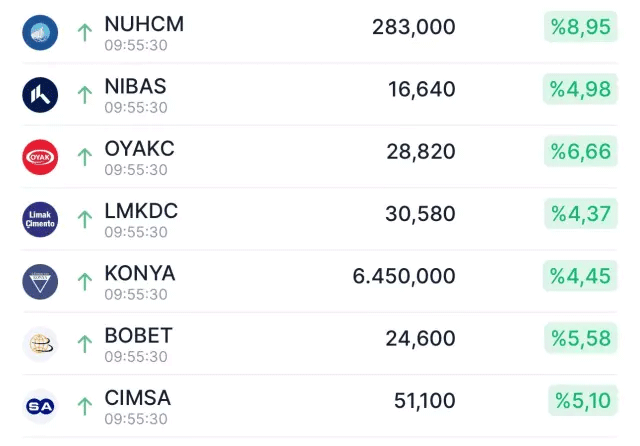640x446 pixels.
Task: Click the Limak Çimento logo icon
Action: 40,219
